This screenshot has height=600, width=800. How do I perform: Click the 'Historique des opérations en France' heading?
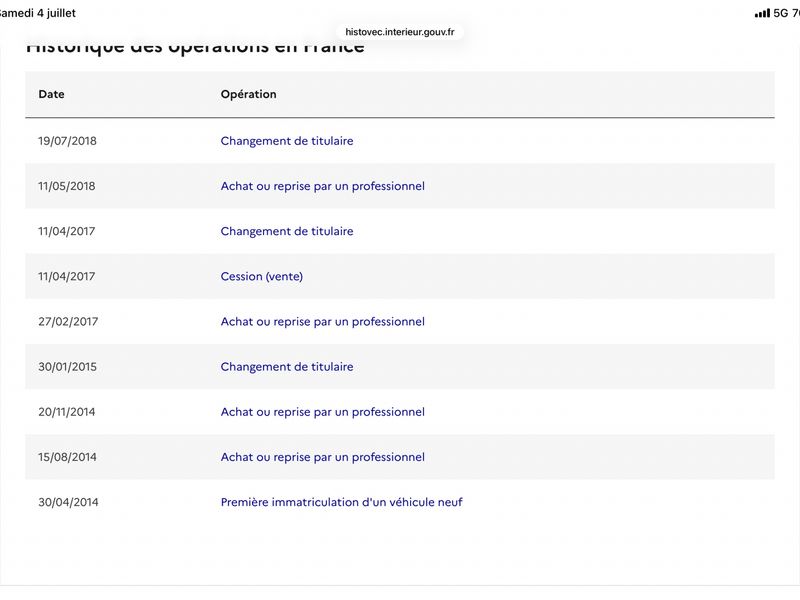click(x=195, y=47)
